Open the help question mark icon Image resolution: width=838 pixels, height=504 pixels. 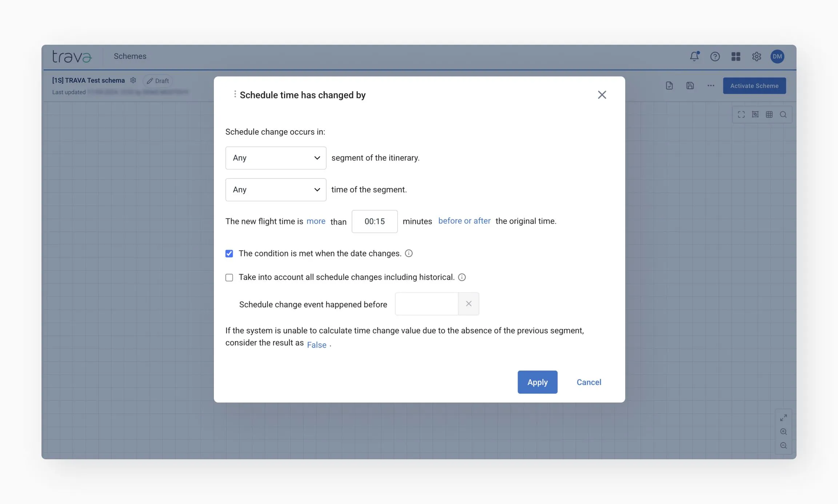(x=715, y=56)
